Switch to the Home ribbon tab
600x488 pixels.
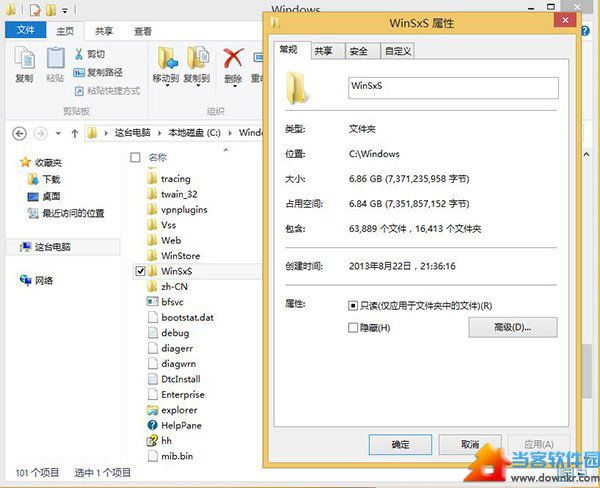click(x=65, y=31)
